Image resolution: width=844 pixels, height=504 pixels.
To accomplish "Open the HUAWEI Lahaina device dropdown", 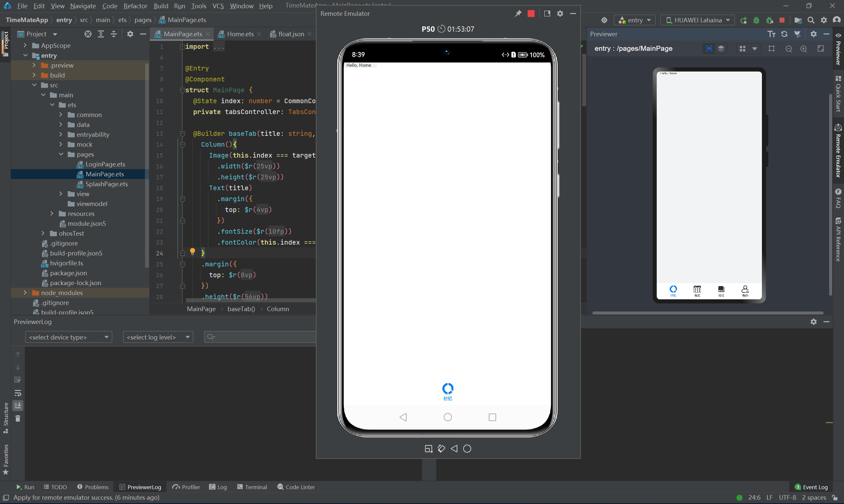I will click(697, 20).
